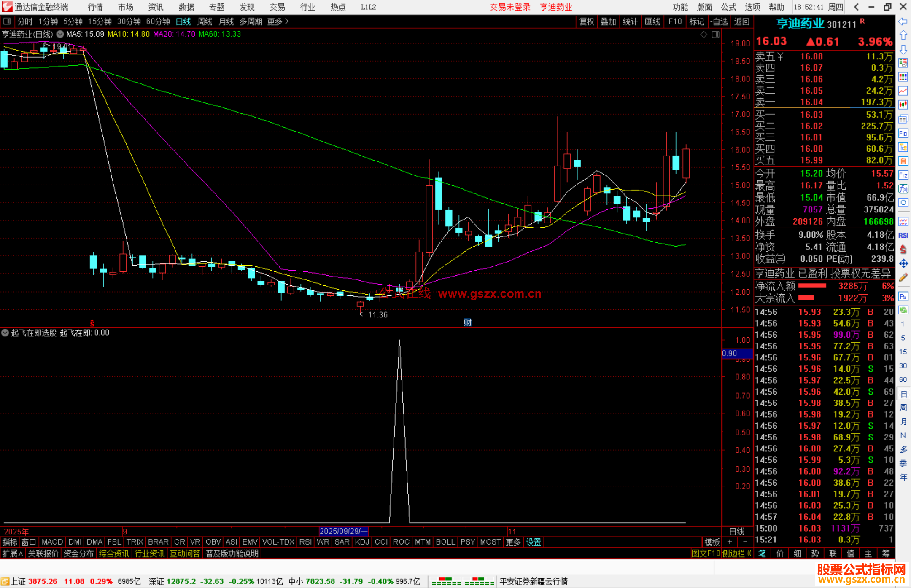This screenshot has height=588, width=911.
Task: Open the RSI indicator sidebar icon
Action: [x=903, y=235]
